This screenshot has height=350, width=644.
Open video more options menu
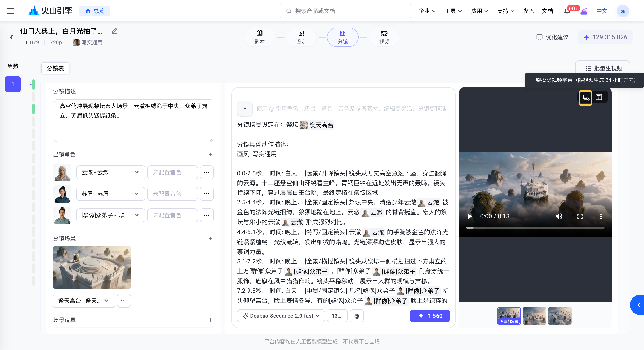(x=601, y=216)
